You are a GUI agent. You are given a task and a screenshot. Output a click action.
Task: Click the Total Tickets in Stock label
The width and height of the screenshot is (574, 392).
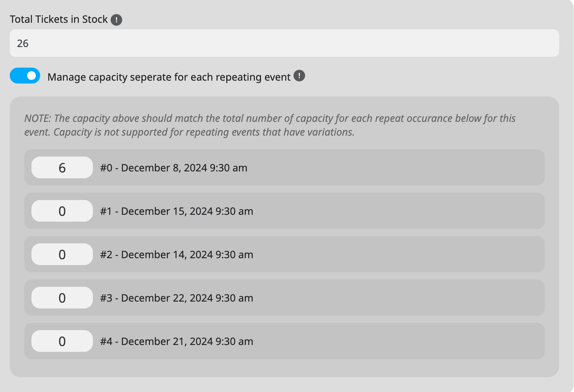click(59, 19)
